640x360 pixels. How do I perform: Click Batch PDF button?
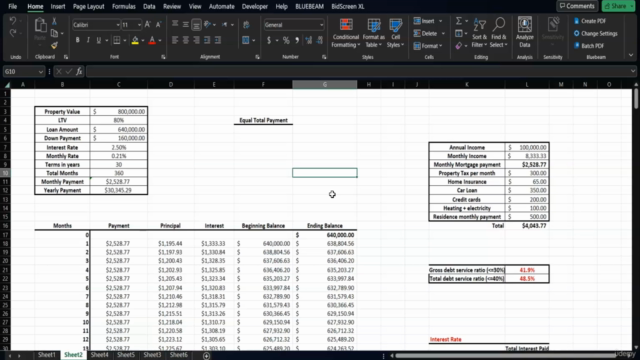pyautogui.click(x=589, y=46)
